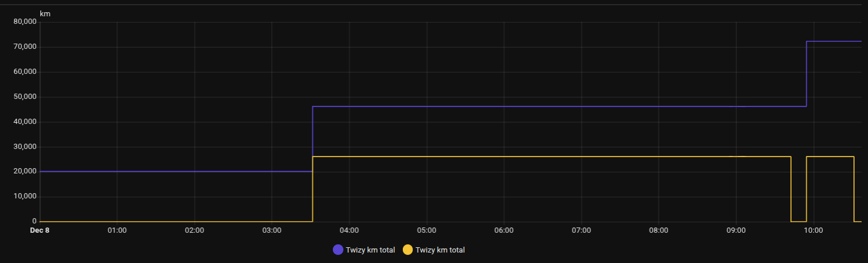Hide the purple series via its legend label
The image size is (868, 263).
point(370,250)
